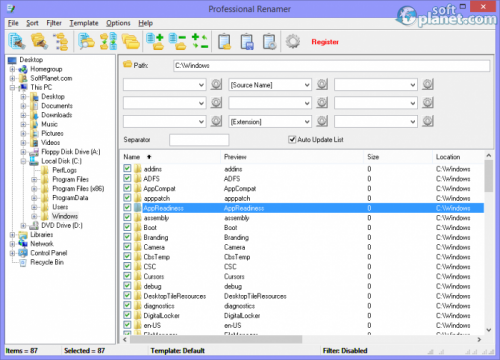Screen dimensions: 500x360
Task: Click the stacked folders toolbar icon
Action: 131,42
